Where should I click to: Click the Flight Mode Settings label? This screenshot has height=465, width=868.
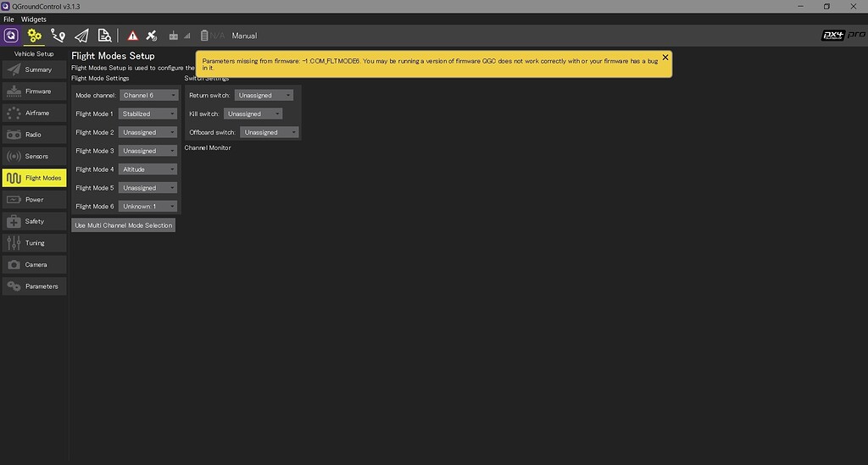coord(100,78)
